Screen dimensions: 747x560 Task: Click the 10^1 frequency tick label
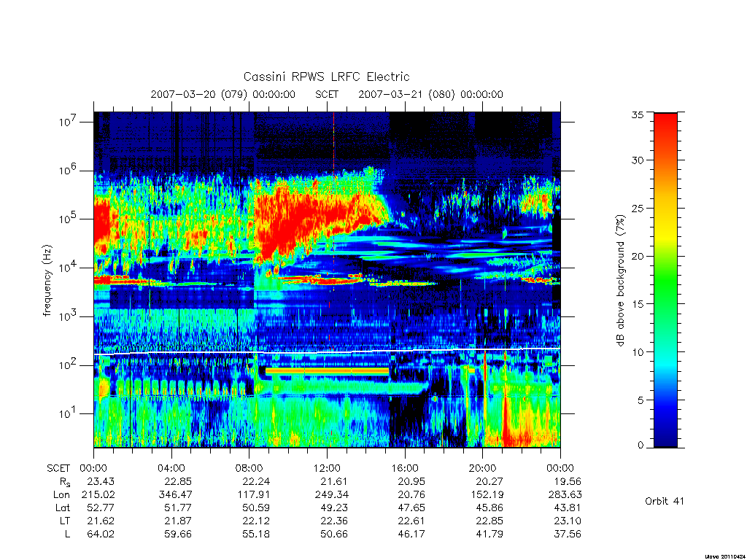(68, 413)
